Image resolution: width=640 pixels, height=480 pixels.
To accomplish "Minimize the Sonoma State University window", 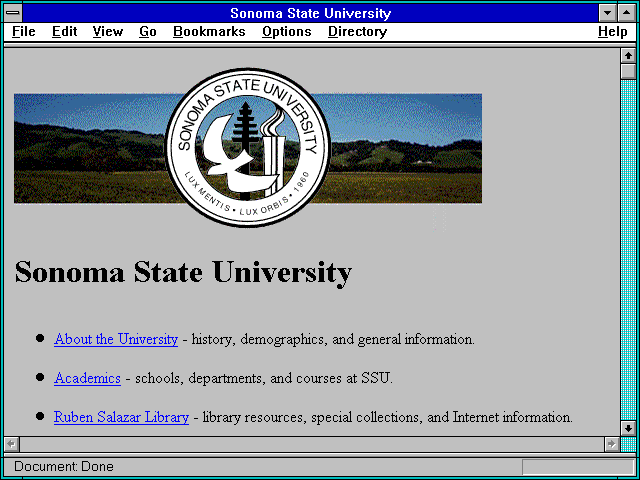I will coord(607,13).
